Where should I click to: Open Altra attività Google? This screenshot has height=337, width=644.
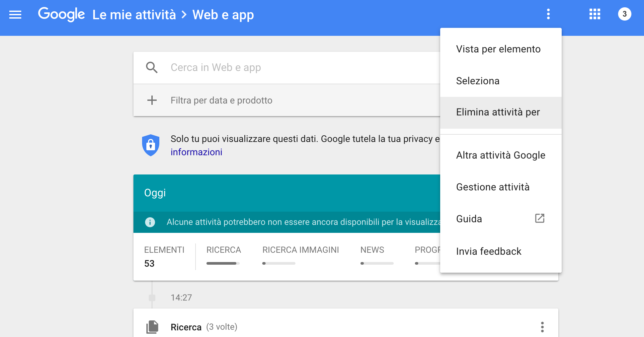click(501, 155)
